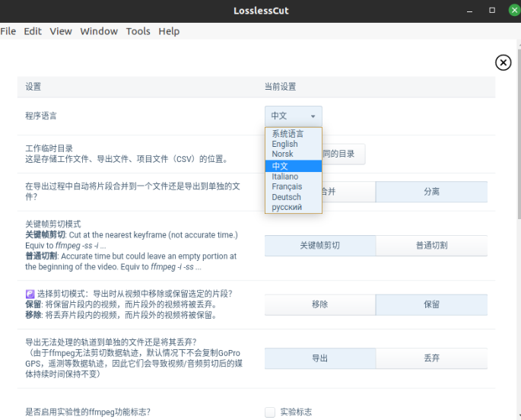Screen dimensions: 521x420
Task: Click the 程序语言 language dropdown showing 中文
Action: 294,116
